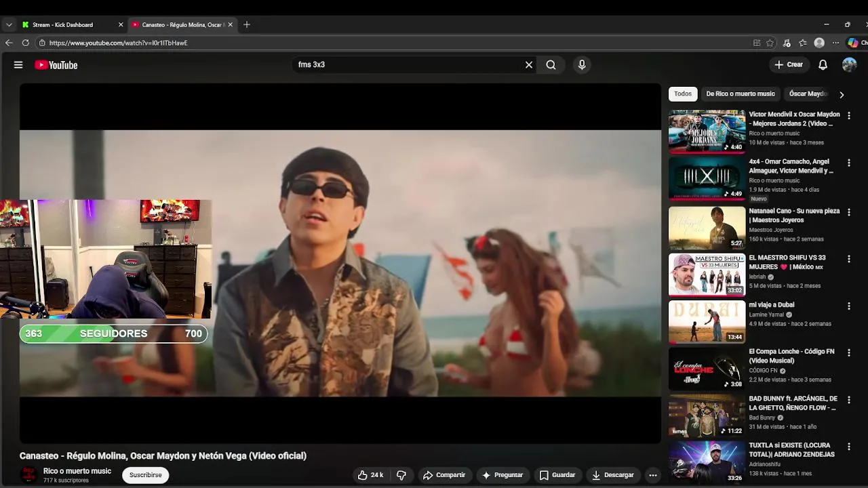Open options for mi viaje a Dubai
Image resolution: width=868 pixels, height=488 pixels.
pos(848,306)
